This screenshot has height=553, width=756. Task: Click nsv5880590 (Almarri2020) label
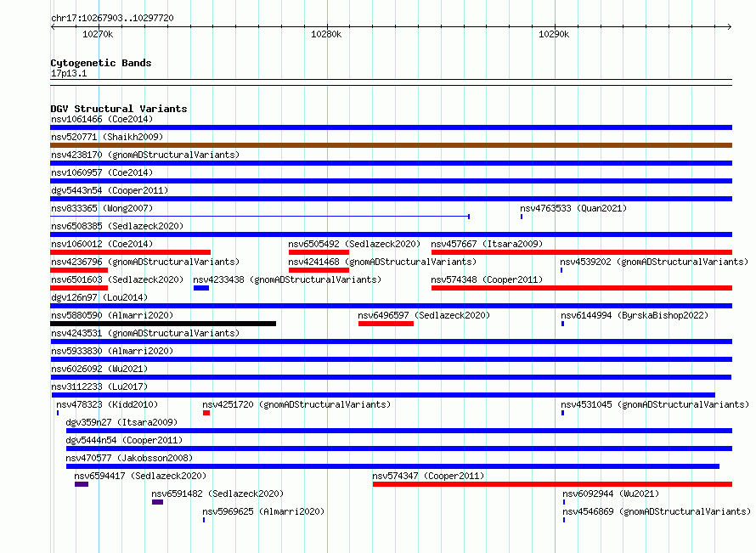[112, 315]
